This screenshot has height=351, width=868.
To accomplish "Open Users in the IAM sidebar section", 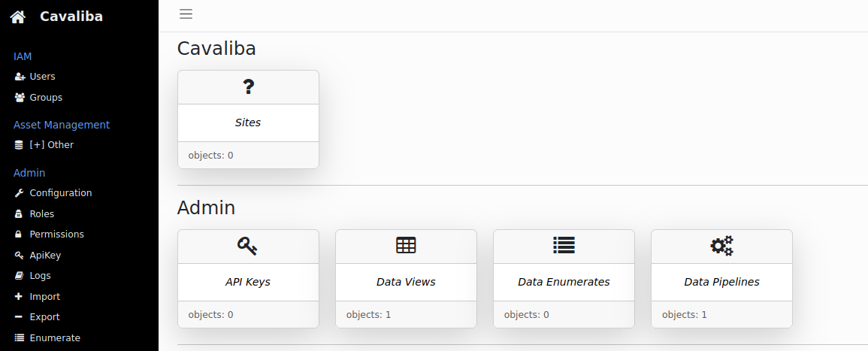I will (x=42, y=77).
